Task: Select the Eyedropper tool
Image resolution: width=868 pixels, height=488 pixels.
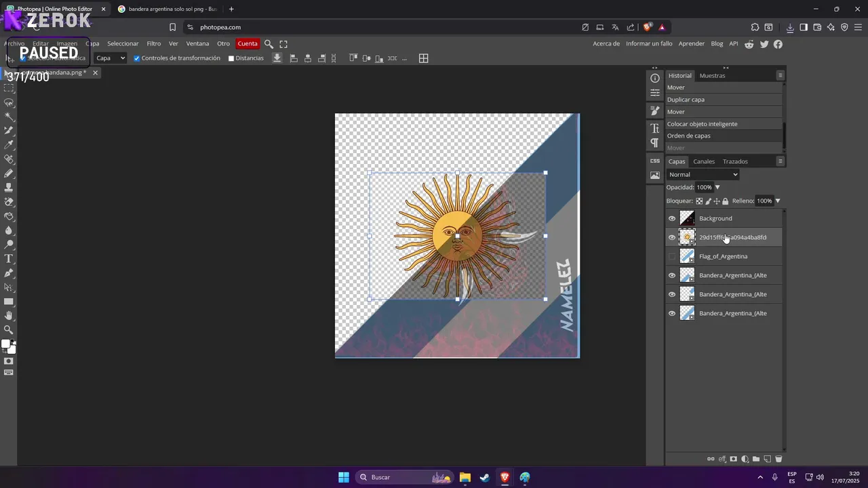Action: pyautogui.click(x=9, y=145)
